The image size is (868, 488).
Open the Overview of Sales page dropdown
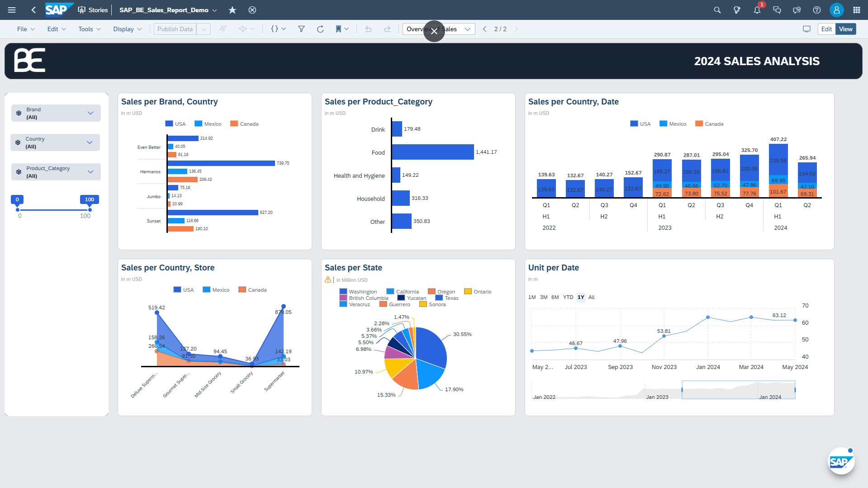[468, 29]
